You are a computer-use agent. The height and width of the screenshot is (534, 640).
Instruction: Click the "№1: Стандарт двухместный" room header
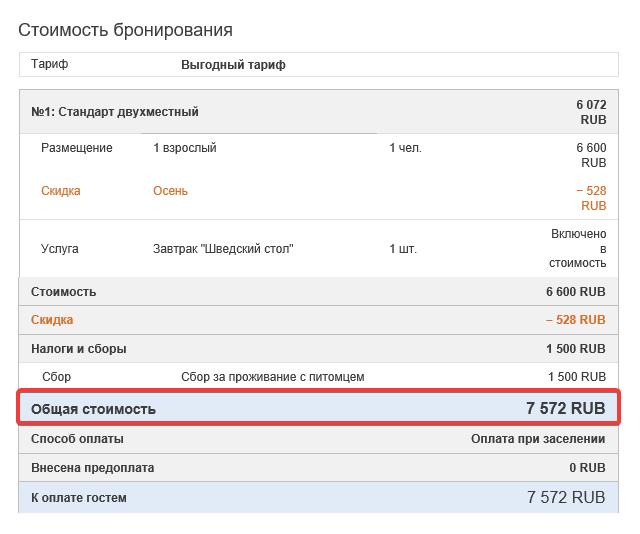point(115,112)
